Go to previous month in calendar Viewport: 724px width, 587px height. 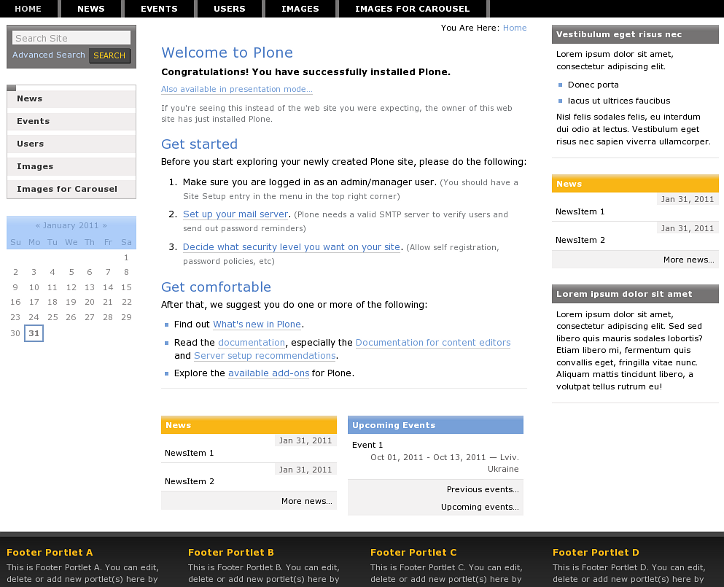[x=37, y=225]
